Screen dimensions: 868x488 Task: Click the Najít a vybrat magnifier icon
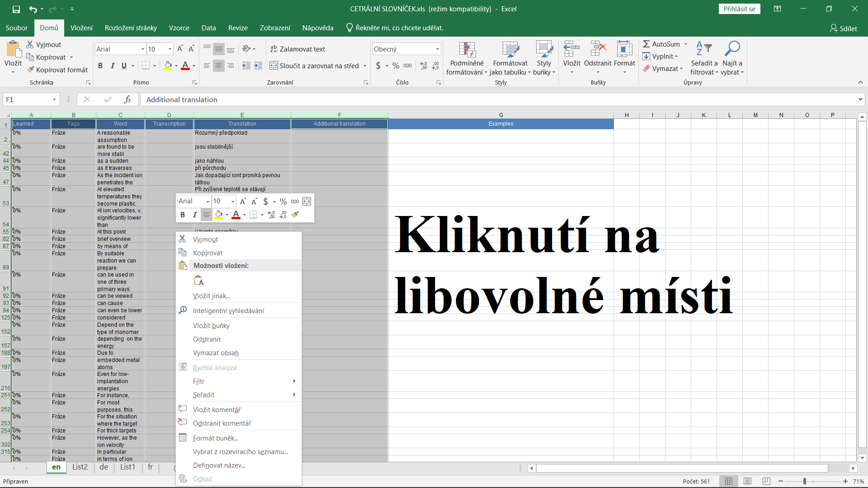click(732, 48)
